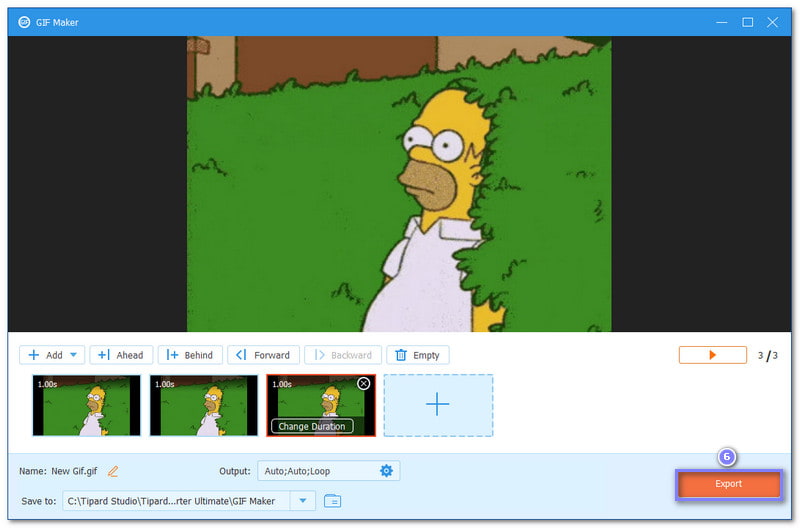800x528 pixels.
Task: Click the GIF Maker app icon
Action: (x=24, y=22)
